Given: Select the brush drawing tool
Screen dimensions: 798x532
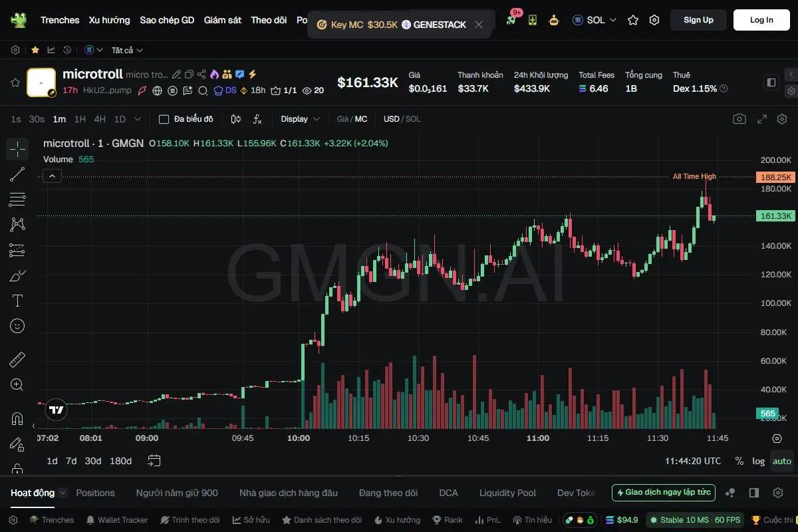Looking at the screenshot, I should click(17, 275).
